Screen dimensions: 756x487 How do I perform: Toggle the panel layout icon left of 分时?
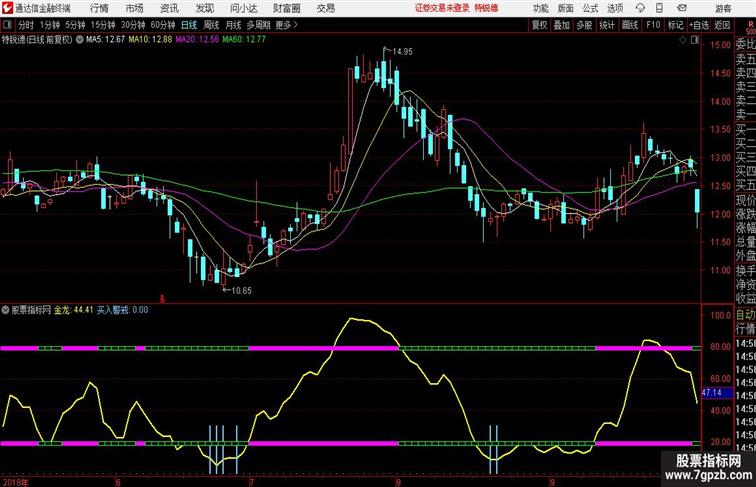click(x=7, y=25)
